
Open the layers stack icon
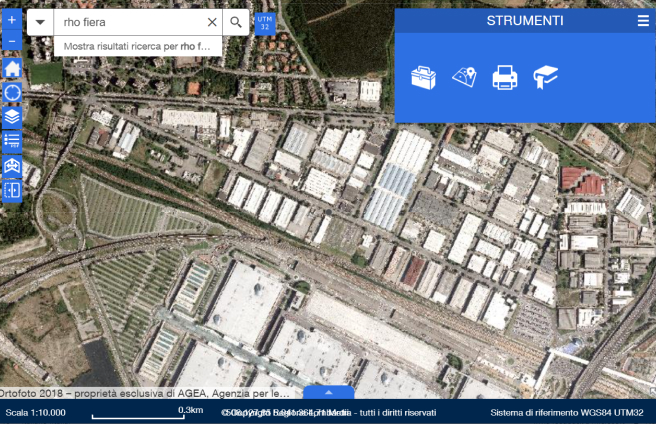tap(12, 117)
